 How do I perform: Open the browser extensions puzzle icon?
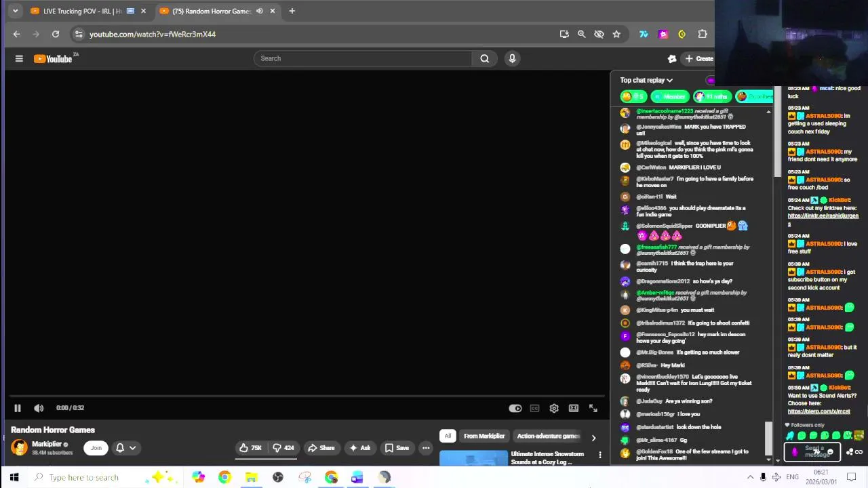point(703,34)
